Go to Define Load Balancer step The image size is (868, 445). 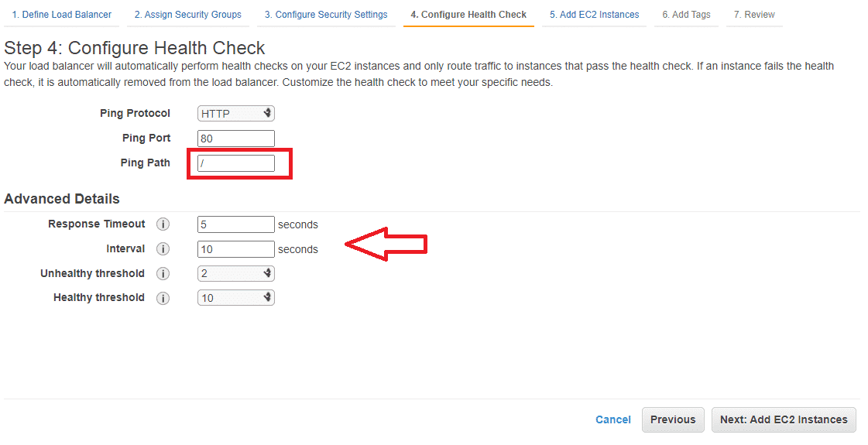pyautogui.click(x=61, y=15)
